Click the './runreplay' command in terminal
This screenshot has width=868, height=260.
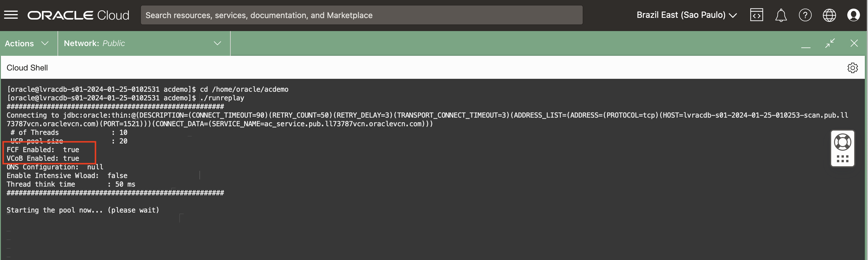pyautogui.click(x=222, y=98)
